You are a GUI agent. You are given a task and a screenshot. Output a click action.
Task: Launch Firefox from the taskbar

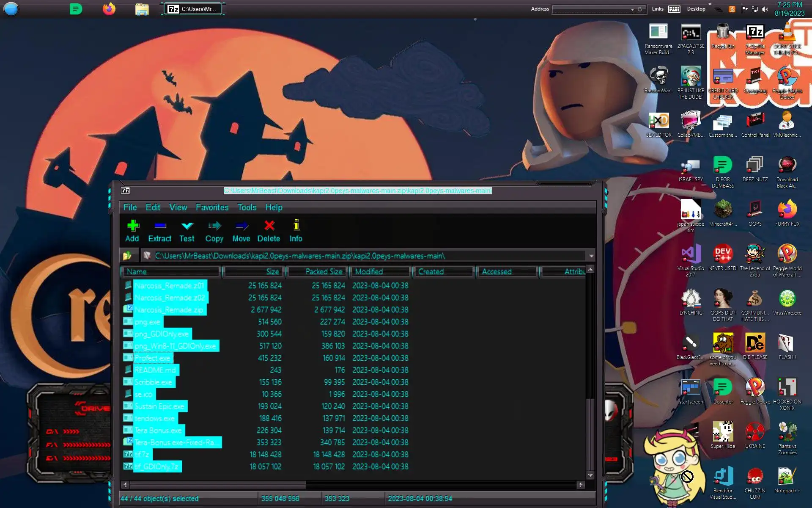click(109, 9)
